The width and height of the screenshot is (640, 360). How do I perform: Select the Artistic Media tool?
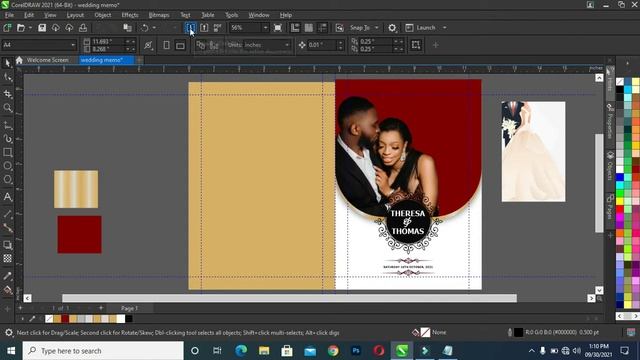[7, 139]
